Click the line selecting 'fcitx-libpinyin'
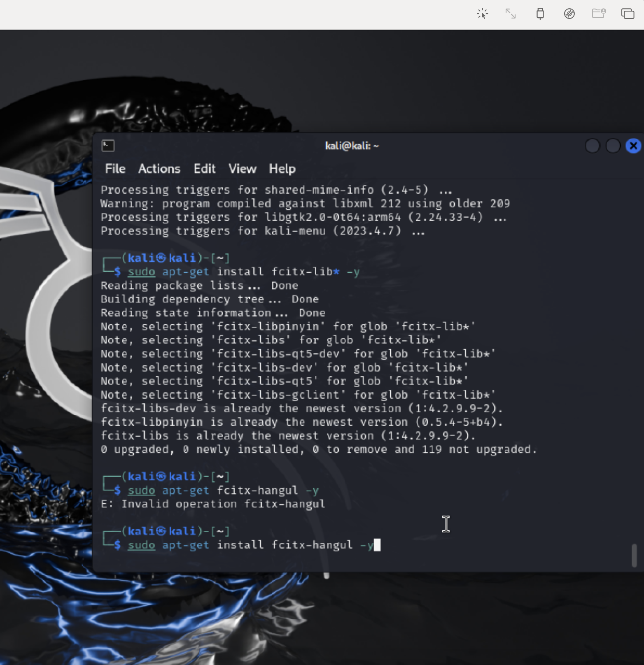Viewport: 644px width, 665px height. (288, 326)
